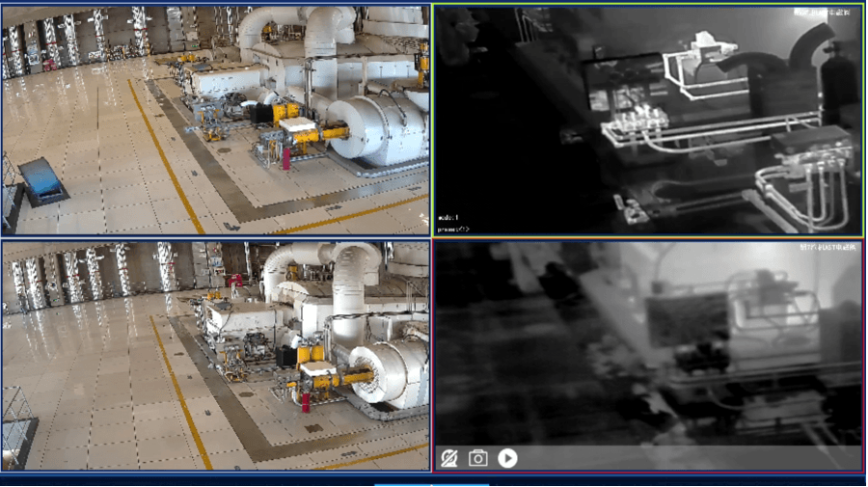Screen dimensions: 868x487
Task: Click the white generator housing in bottom-left feed
Action: [x=391, y=371]
